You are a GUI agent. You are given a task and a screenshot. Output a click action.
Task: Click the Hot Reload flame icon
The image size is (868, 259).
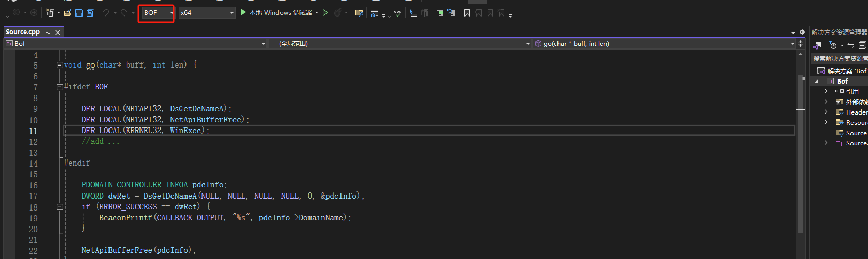[x=338, y=13]
